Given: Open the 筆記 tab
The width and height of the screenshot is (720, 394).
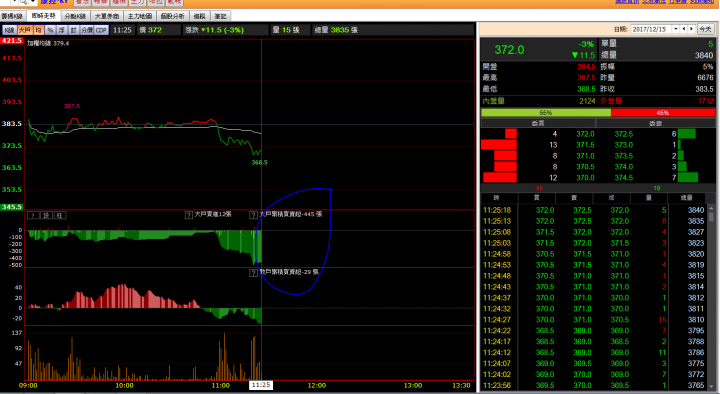Looking at the screenshot, I should pos(221,16).
